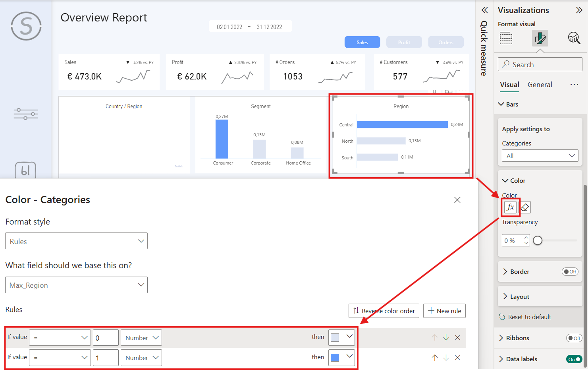The image size is (588, 370).
Task: Move the value 0 rule down
Action: [446, 337]
